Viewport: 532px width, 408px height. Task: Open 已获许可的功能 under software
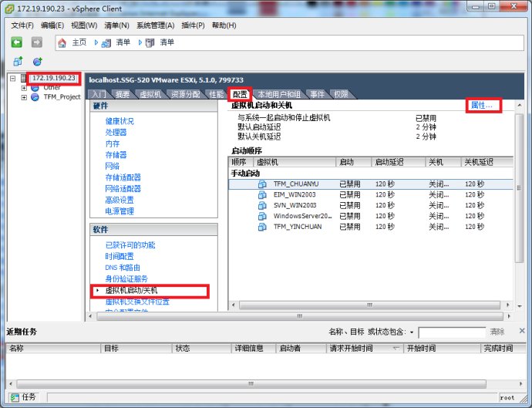[130, 245]
